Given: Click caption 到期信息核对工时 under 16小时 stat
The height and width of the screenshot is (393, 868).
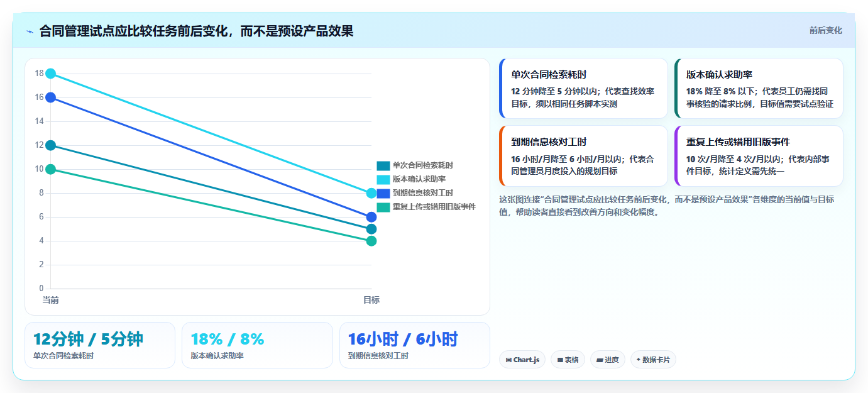Looking at the screenshot, I should tap(378, 356).
